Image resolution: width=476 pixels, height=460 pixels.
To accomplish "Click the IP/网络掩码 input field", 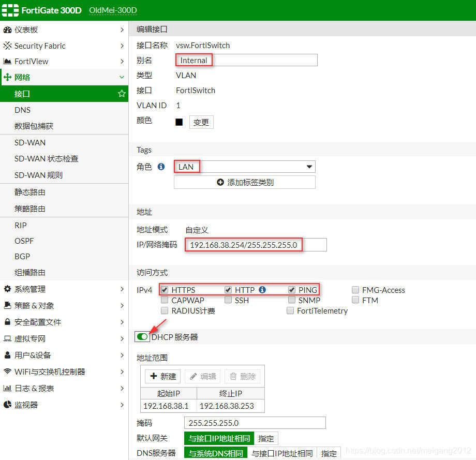I will 256,245.
